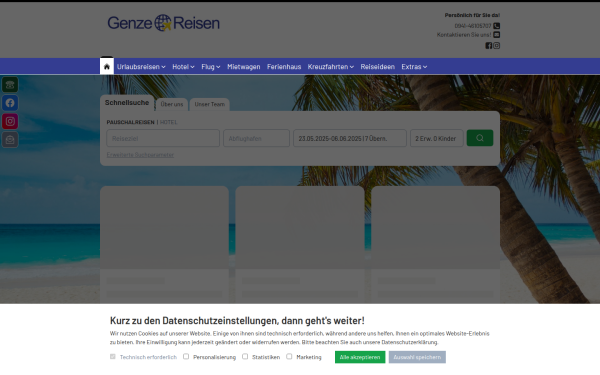Enable the Statistiken checkbox
This screenshot has width=600, height=375.
pyautogui.click(x=245, y=356)
